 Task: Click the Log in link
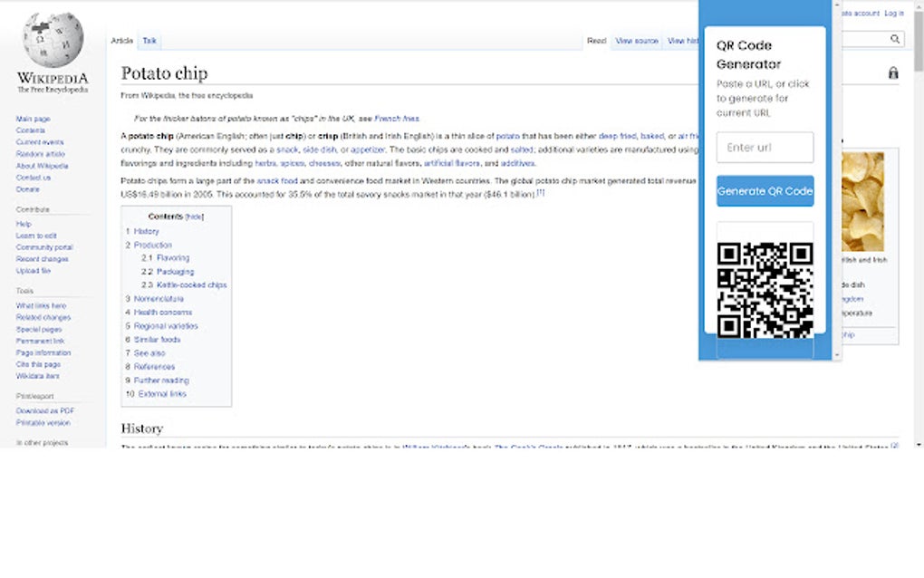[x=894, y=13]
